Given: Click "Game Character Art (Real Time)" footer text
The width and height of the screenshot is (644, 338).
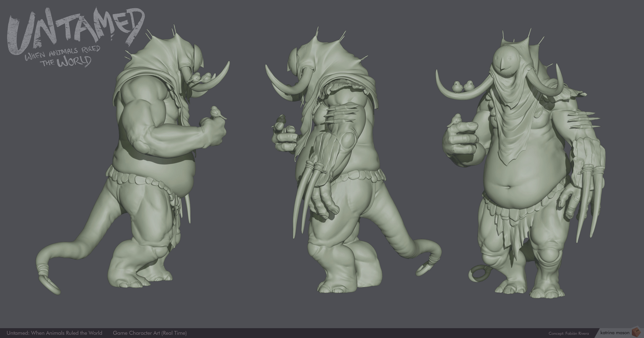Looking at the screenshot, I should 150,333.
